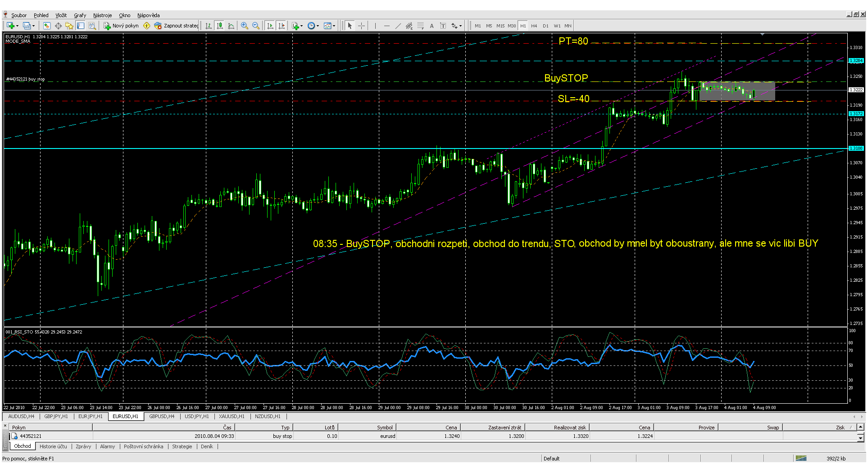Switch timeframe to H4
The image size is (868, 464).
click(x=534, y=26)
